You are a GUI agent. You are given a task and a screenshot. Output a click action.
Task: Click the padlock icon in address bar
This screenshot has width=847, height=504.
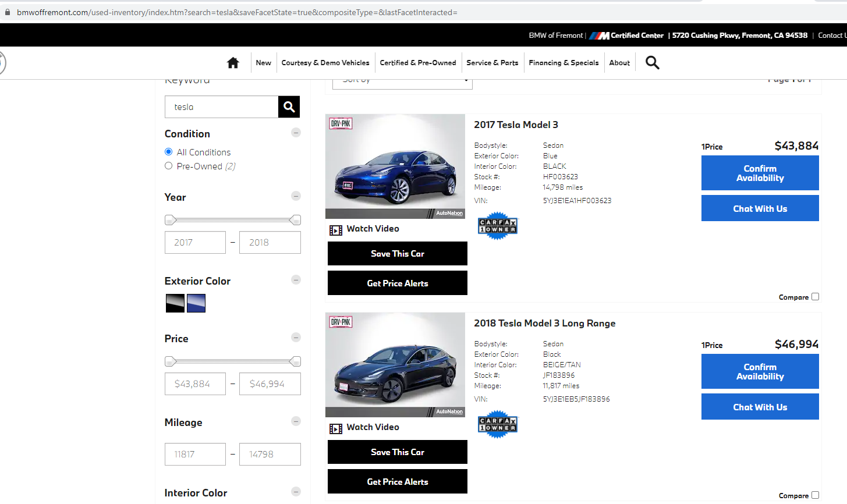8,12
